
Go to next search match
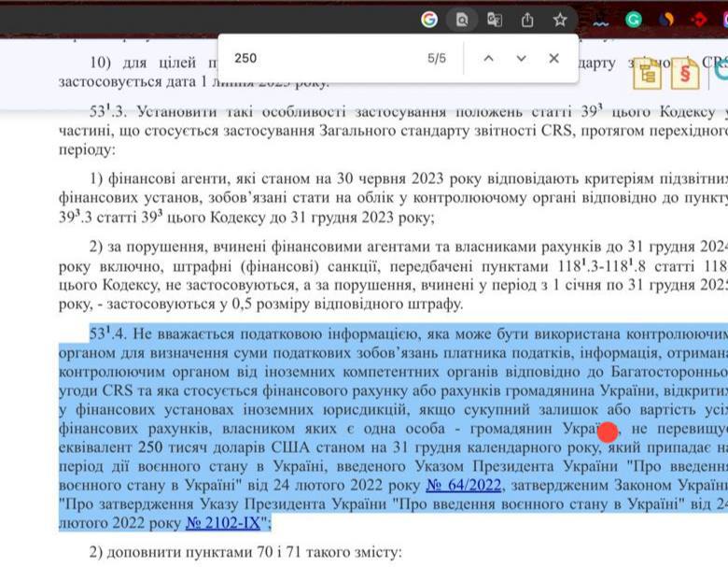tap(521, 58)
